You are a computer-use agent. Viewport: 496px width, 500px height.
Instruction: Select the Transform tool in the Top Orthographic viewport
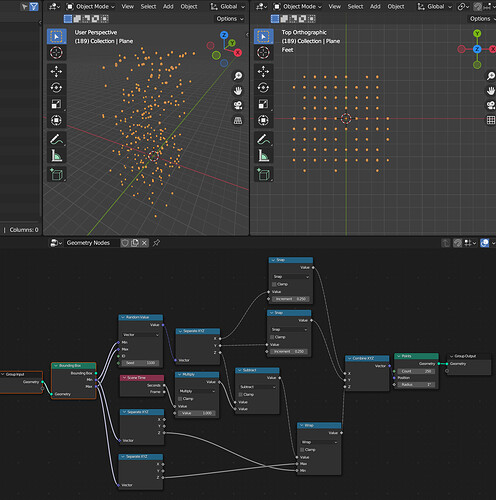(x=263, y=120)
